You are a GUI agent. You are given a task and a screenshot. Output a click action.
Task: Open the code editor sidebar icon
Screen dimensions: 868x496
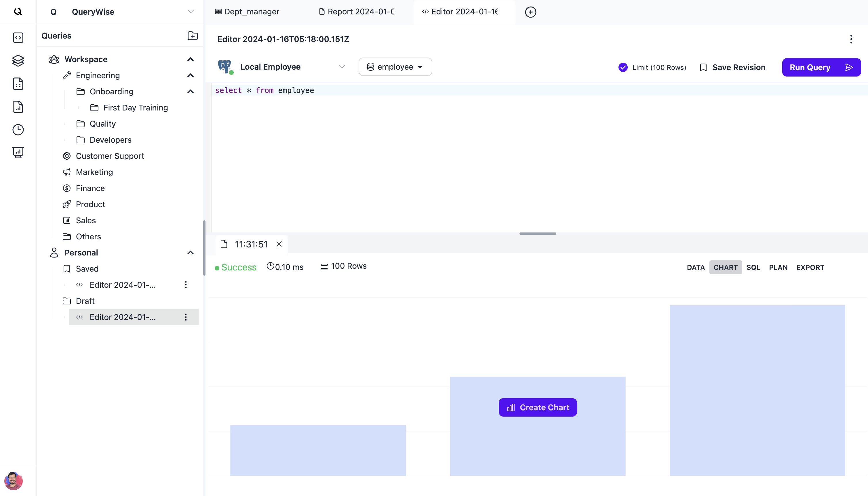point(18,37)
